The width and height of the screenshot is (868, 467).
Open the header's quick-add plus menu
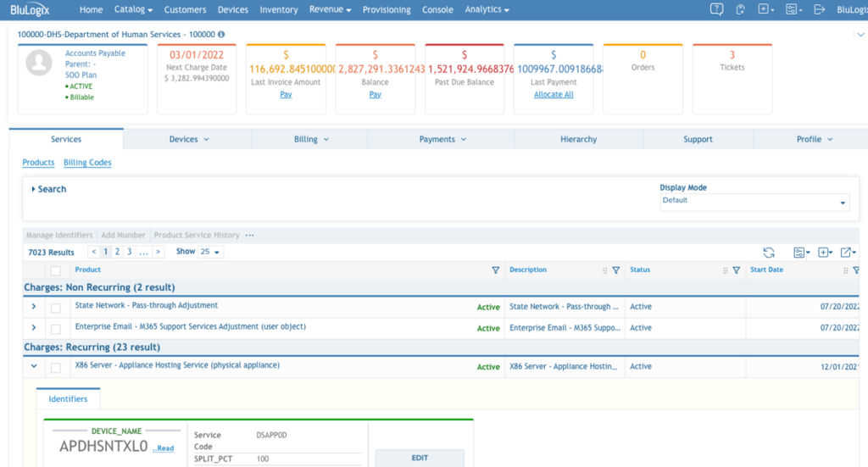(765, 9)
